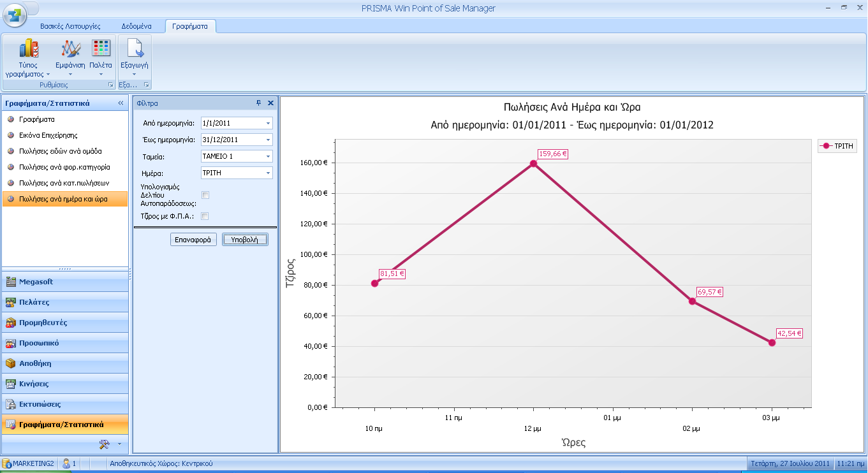868x473 pixels.
Task: Open the Έως ημερομηνία date dropdown
Action: coord(268,140)
